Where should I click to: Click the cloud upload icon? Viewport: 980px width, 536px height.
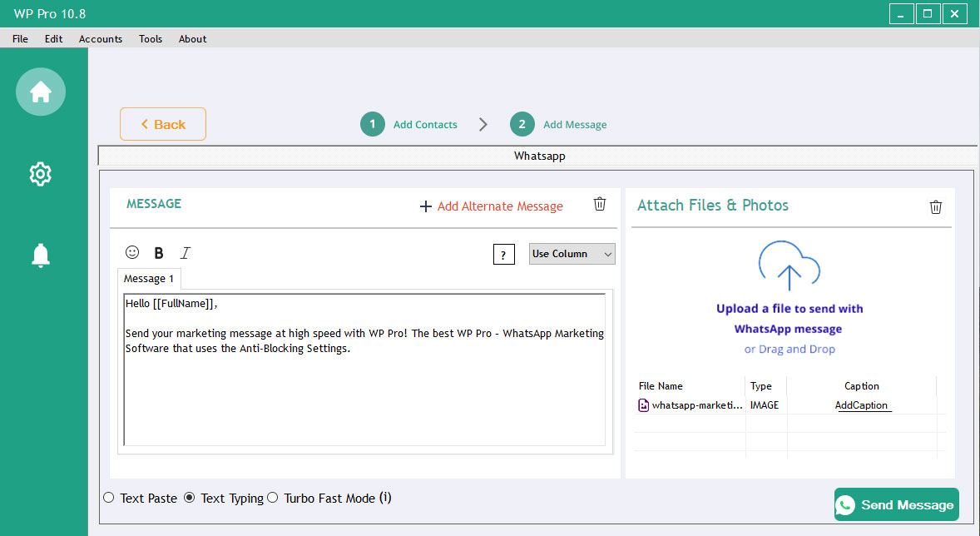789,266
